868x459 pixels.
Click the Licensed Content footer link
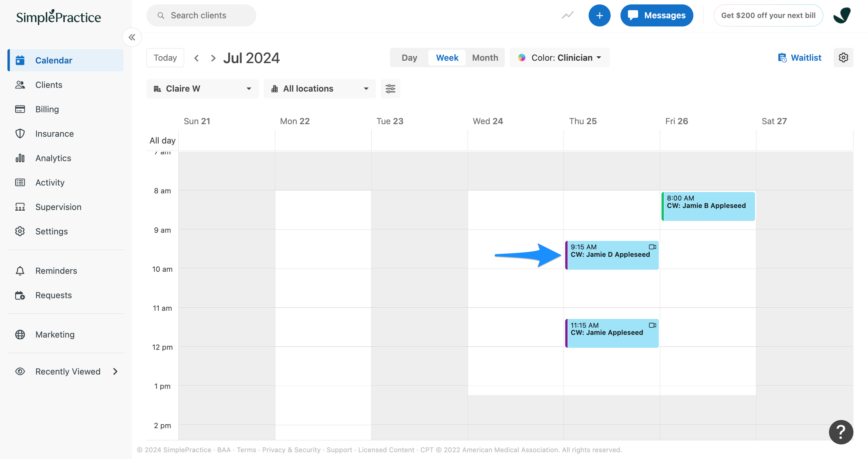tap(386, 450)
